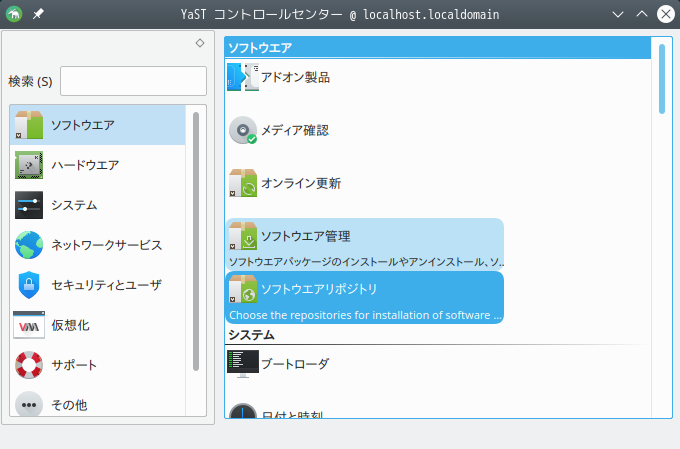Select ハードウエア category label
Viewport: 680px width, 449px height.
pyautogui.click(x=85, y=165)
